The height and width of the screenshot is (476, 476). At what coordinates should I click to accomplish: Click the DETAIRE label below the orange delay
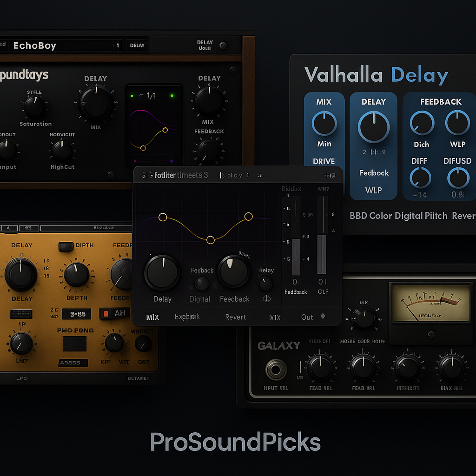tap(138, 378)
